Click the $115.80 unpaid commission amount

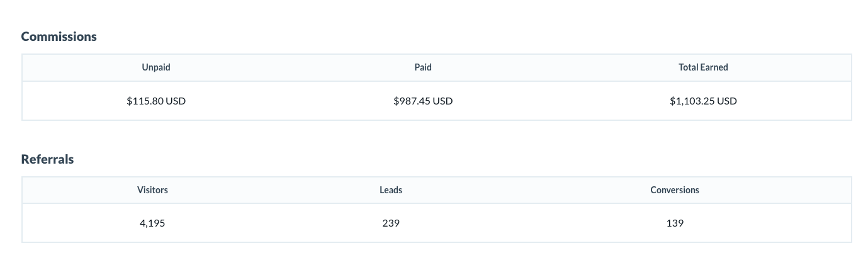tap(145, 101)
